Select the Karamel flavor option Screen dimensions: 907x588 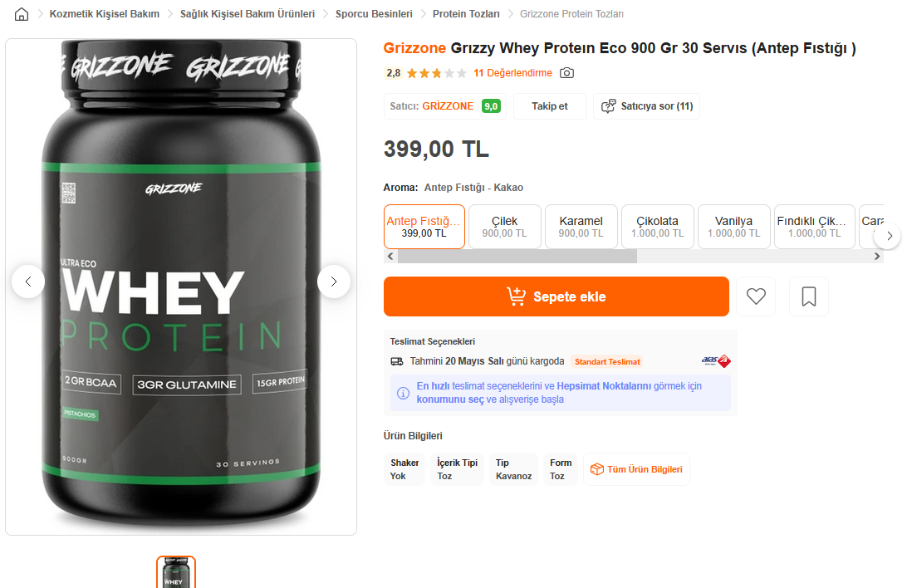[581, 227]
